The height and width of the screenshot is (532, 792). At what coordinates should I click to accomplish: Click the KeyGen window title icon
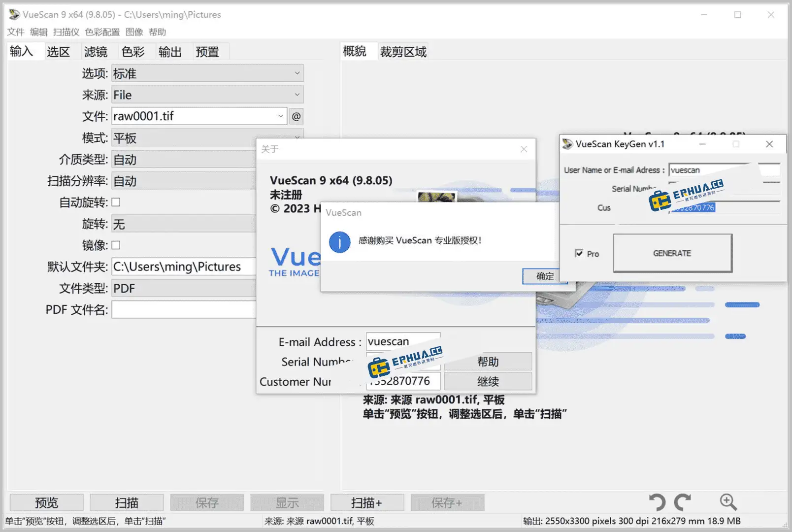pyautogui.click(x=568, y=144)
